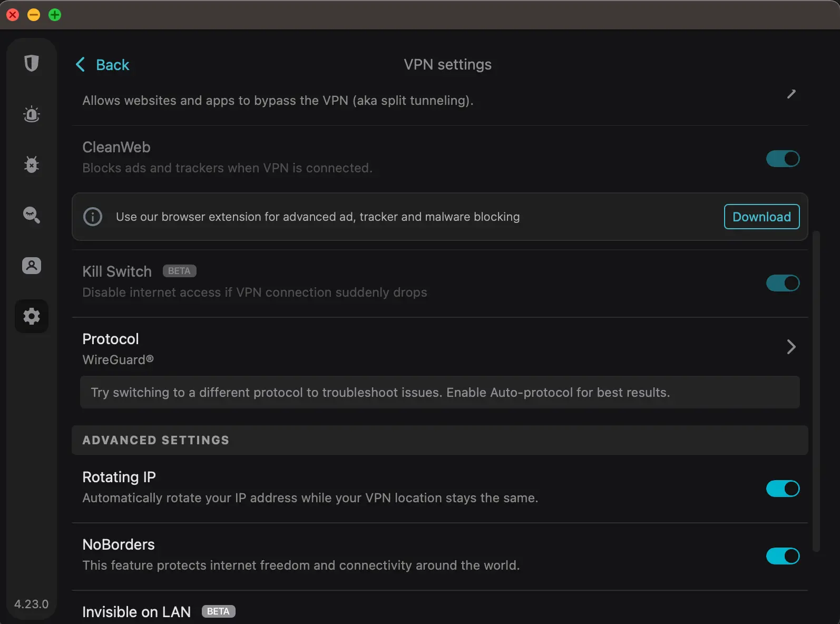Toggle the CleanWeb switch
Screen dimensions: 840x624
click(x=783, y=159)
